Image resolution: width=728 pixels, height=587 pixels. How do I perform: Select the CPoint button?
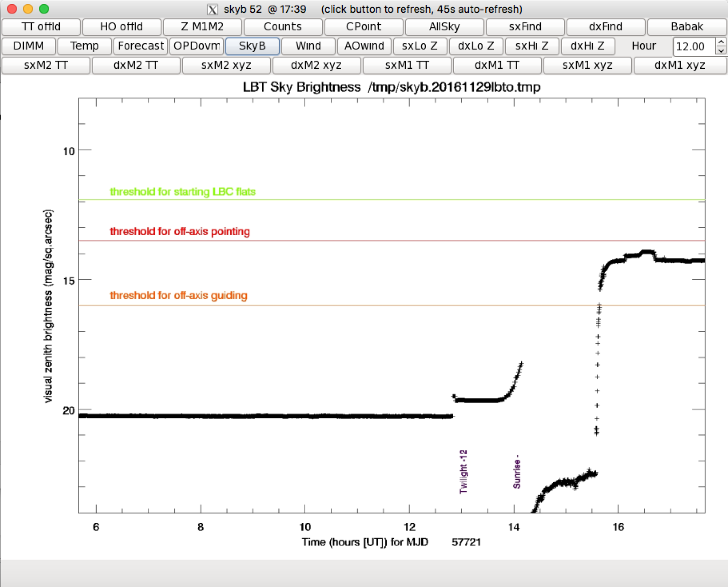point(364,27)
